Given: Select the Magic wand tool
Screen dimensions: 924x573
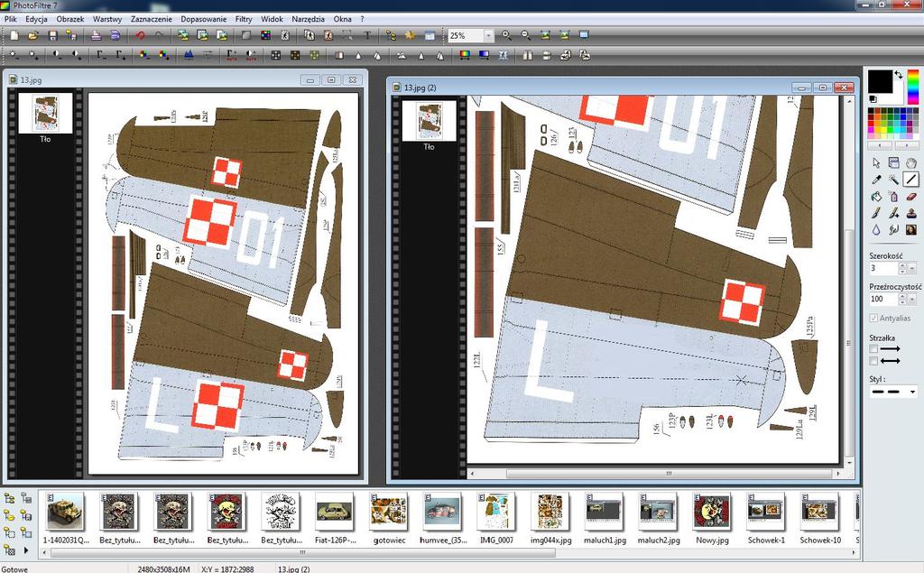Looking at the screenshot, I should (x=894, y=180).
